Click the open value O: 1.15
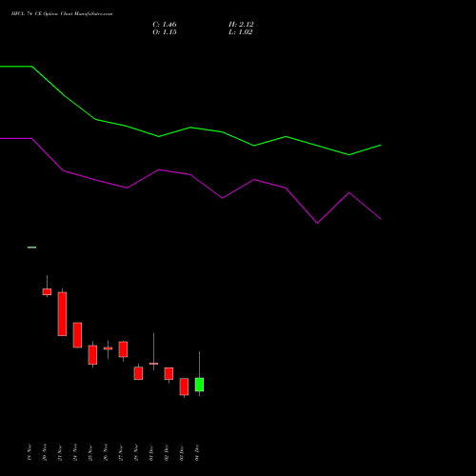The width and height of the screenshot is (476, 476). click(165, 32)
